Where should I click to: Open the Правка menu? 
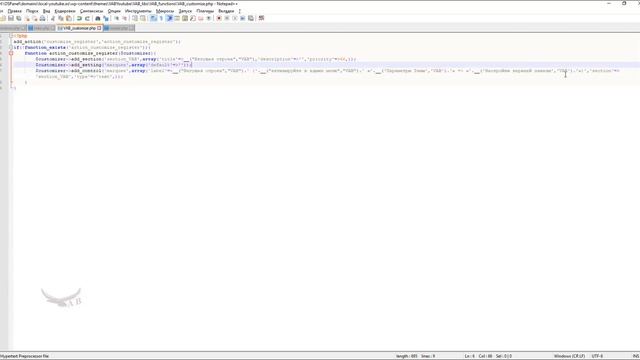15,11
